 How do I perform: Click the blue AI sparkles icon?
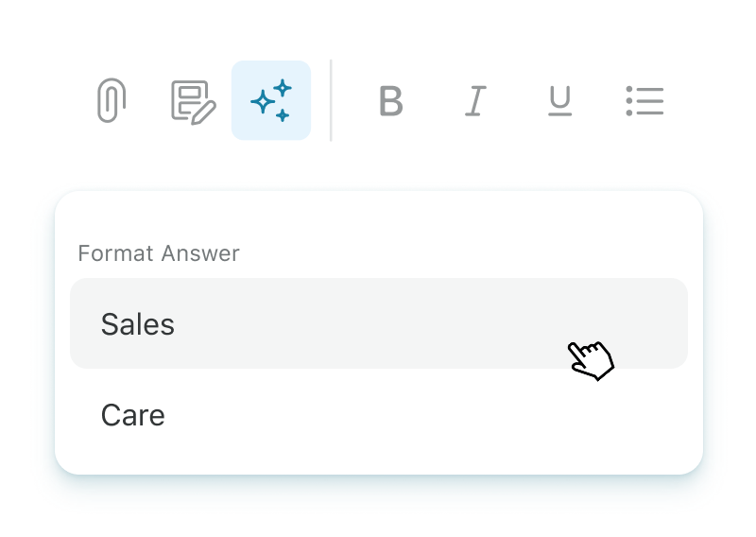271,100
